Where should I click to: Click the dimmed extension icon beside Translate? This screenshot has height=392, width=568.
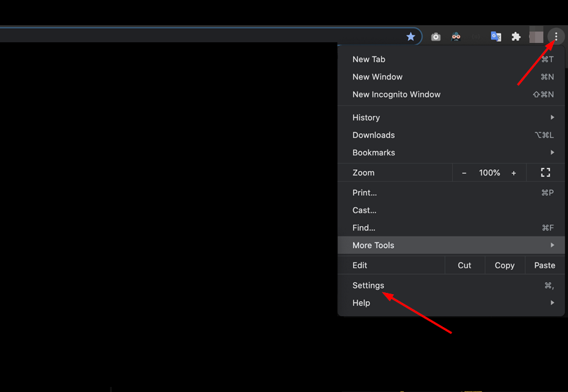click(476, 37)
